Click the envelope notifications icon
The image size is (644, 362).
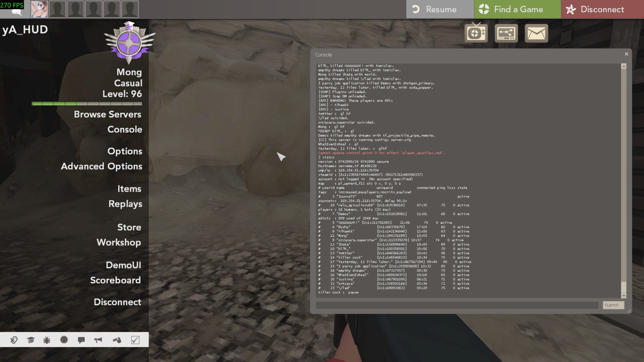pyautogui.click(x=536, y=33)
